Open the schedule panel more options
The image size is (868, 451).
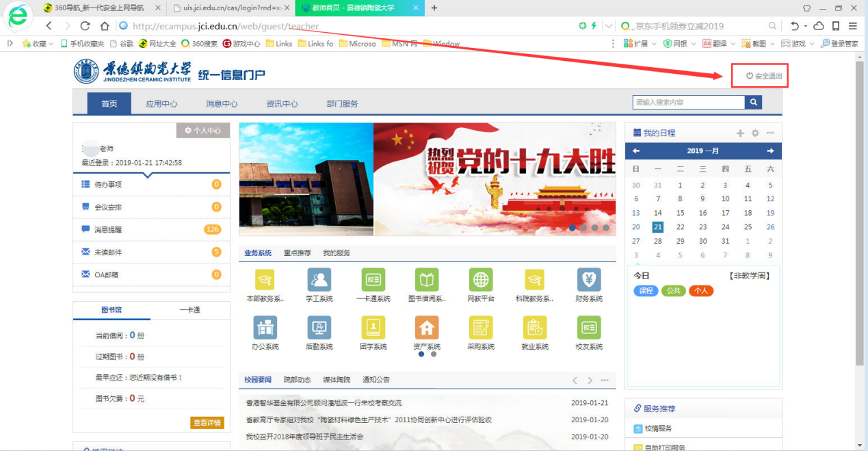(770, 133)
